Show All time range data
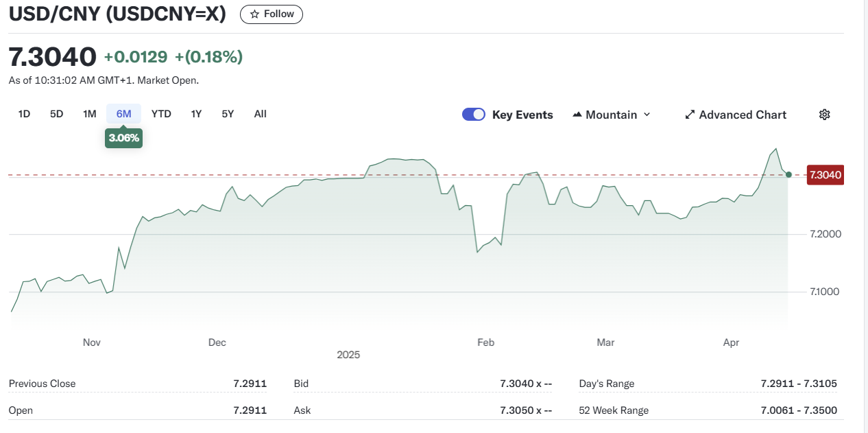This screenshot has width=868, height=433. tap(260, 114)
